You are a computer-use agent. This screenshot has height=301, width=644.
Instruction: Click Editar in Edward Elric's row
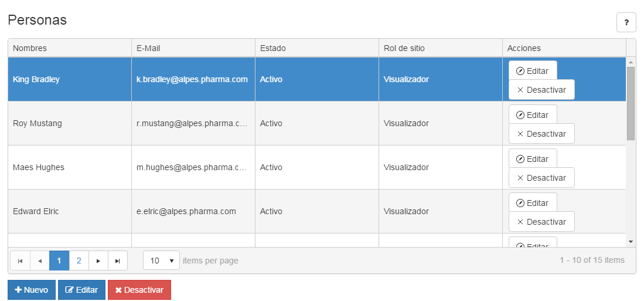pos(533,203)
